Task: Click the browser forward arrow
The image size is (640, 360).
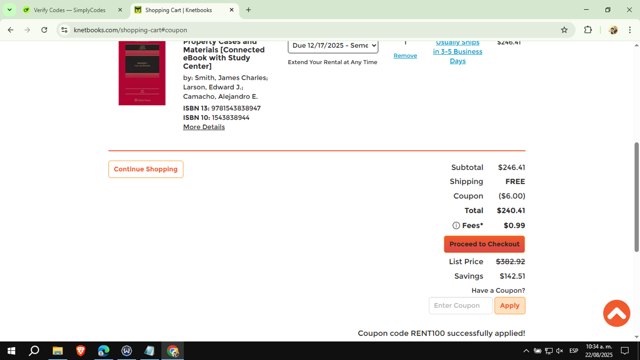Action: [x=27, y=30]
